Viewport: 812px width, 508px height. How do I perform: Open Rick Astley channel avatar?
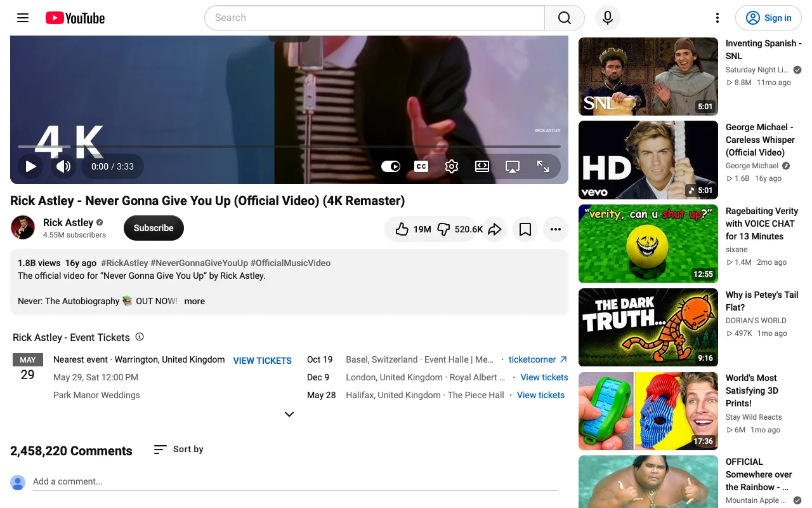point(23,227)
